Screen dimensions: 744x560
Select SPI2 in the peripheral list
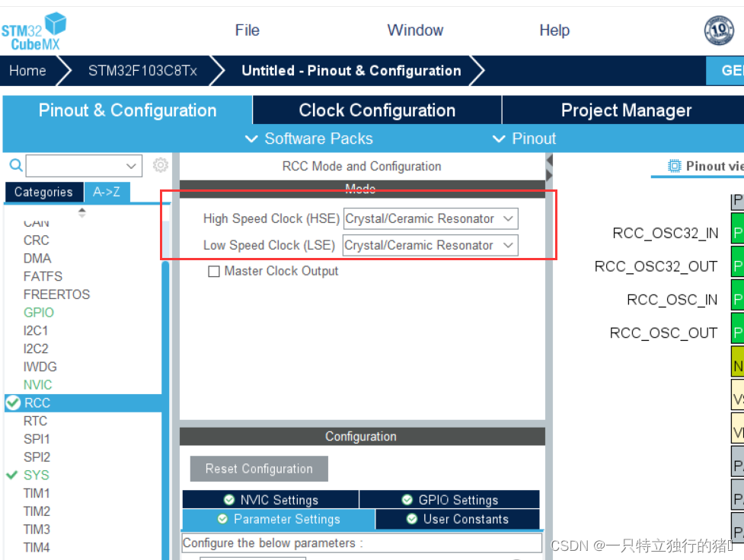tap(37, 457)
